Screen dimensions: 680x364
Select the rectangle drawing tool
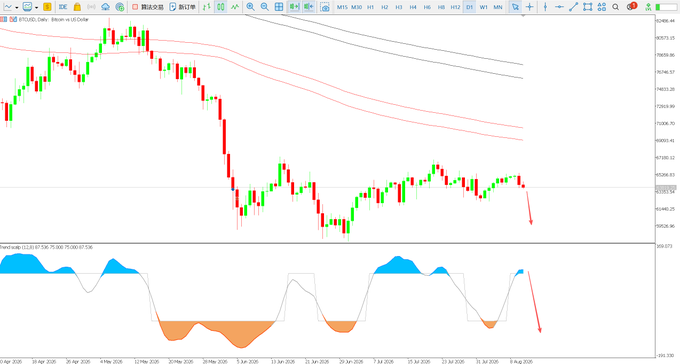point(588,7)
